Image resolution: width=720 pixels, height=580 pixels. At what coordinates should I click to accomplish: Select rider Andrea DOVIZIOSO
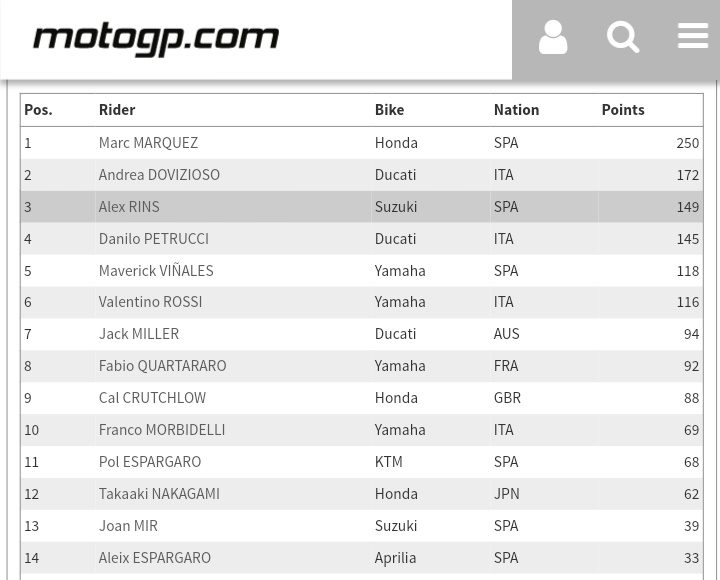coord(159,175)
